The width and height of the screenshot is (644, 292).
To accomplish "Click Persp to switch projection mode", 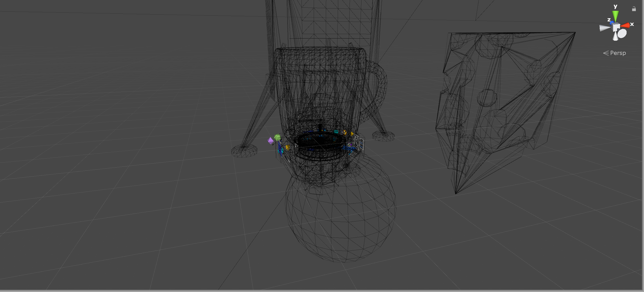I will pos(618,53).
